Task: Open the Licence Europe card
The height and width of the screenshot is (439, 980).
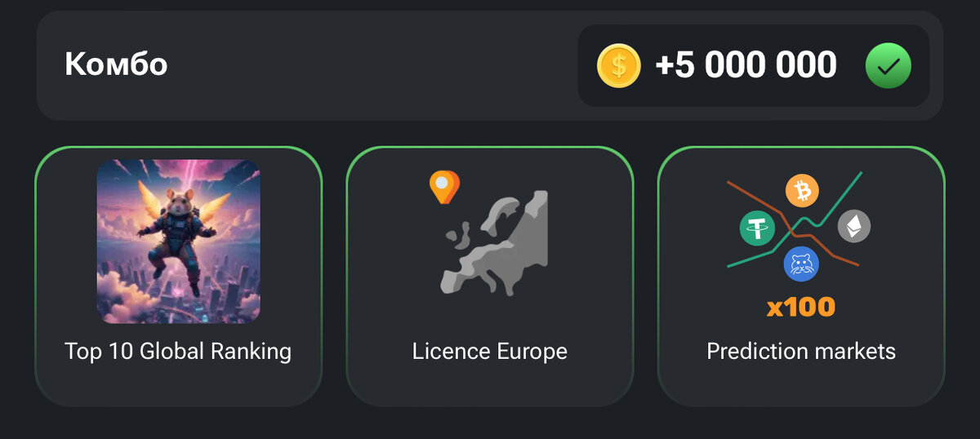Action: click(x=490, y=277)
